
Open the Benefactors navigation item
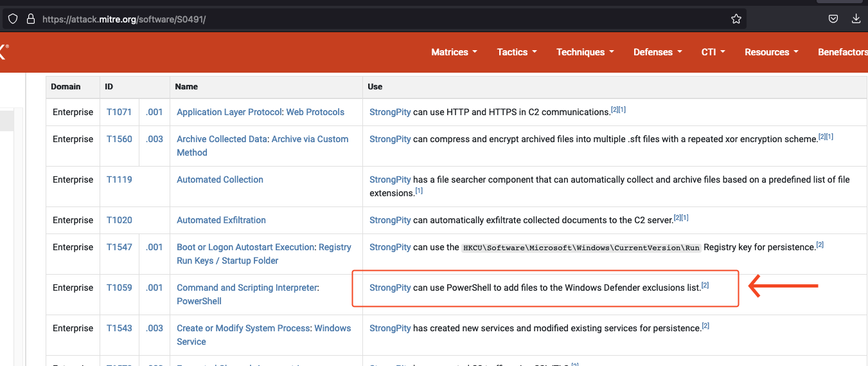(843, 52)
